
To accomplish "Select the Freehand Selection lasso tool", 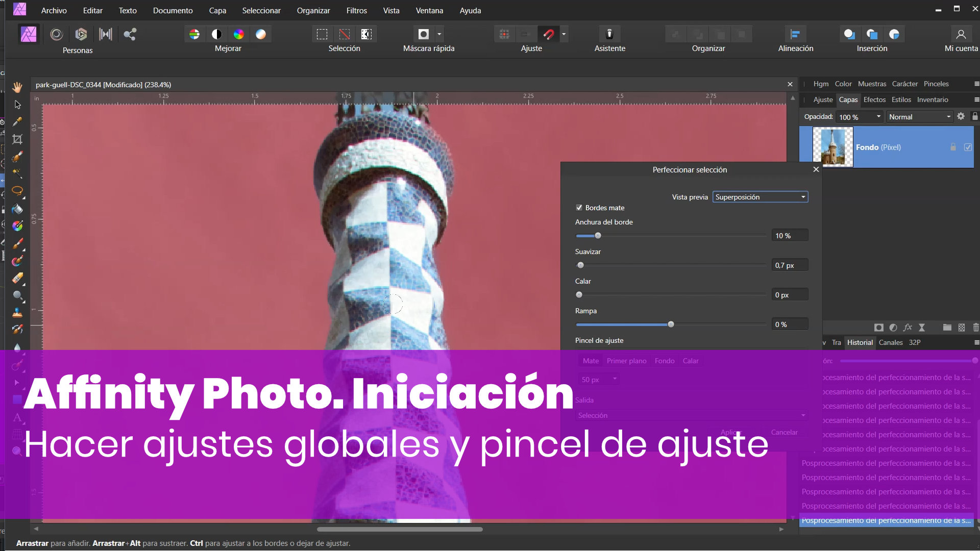I will [17, 191].
